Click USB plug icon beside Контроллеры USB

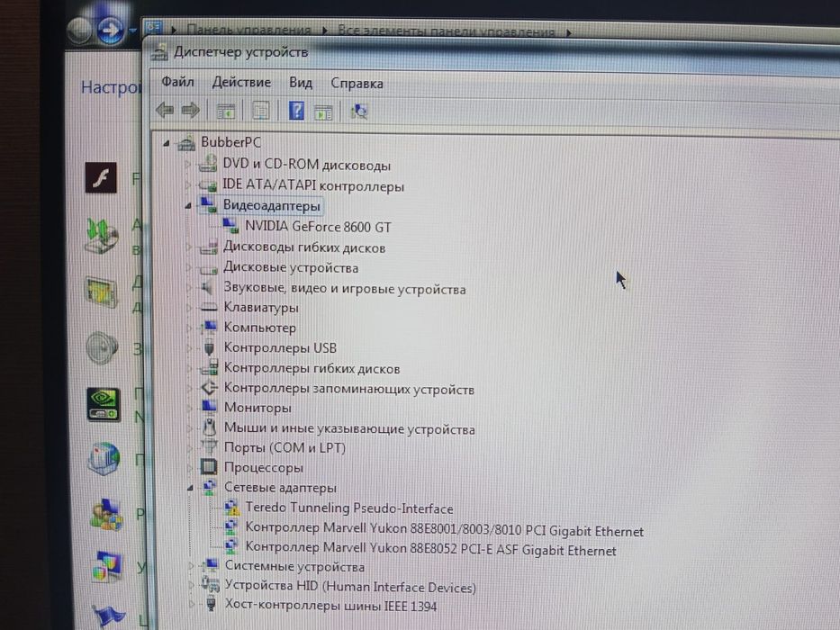tap(210, 347)
